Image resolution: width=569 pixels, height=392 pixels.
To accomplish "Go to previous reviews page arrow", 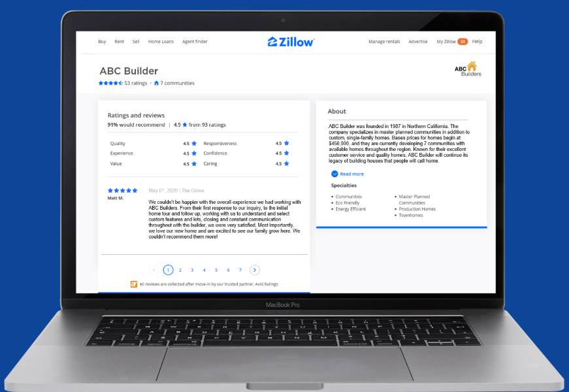I will (154, 270).
